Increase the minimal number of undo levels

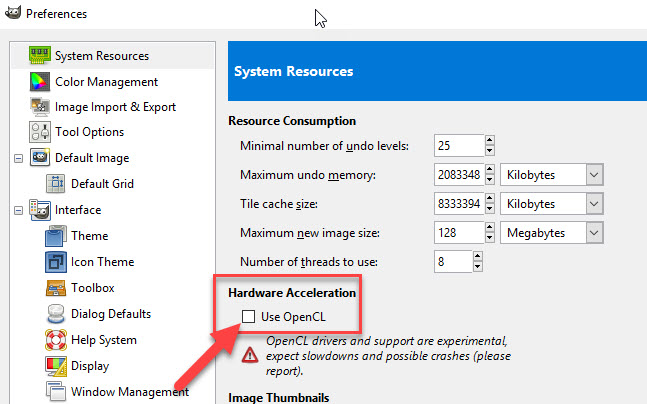coord(490,141)
